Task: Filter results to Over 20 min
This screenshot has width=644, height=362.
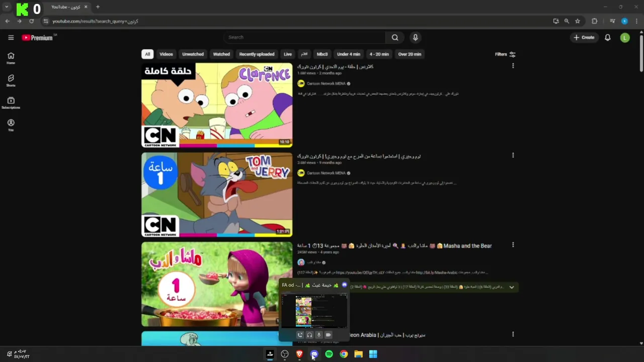Action: click(410, 54)
